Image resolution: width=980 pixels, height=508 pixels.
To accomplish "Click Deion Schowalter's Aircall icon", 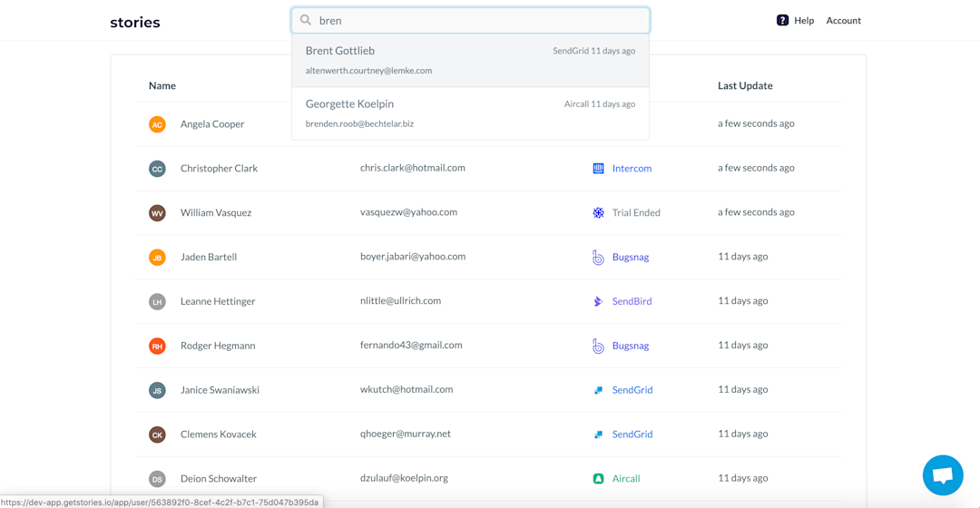I will (x=598, y=479).
